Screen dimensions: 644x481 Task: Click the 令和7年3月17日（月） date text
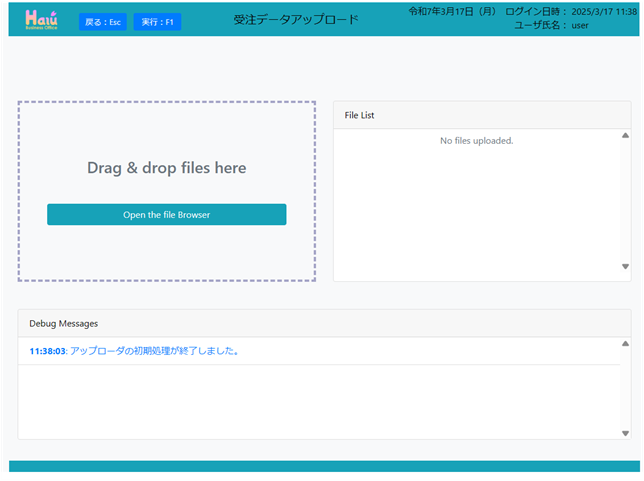tap(452, 12)
